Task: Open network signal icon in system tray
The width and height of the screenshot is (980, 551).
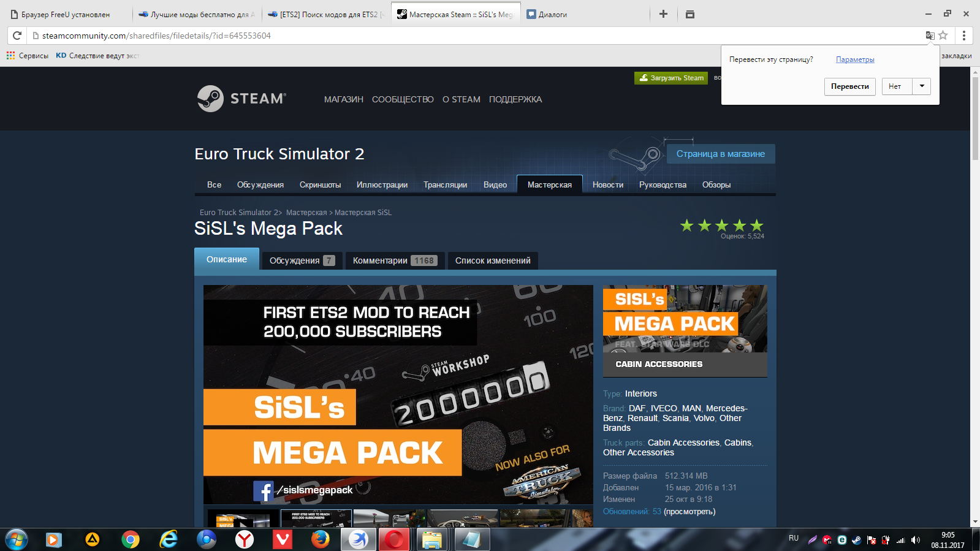Action: click(x=901, y=540)
